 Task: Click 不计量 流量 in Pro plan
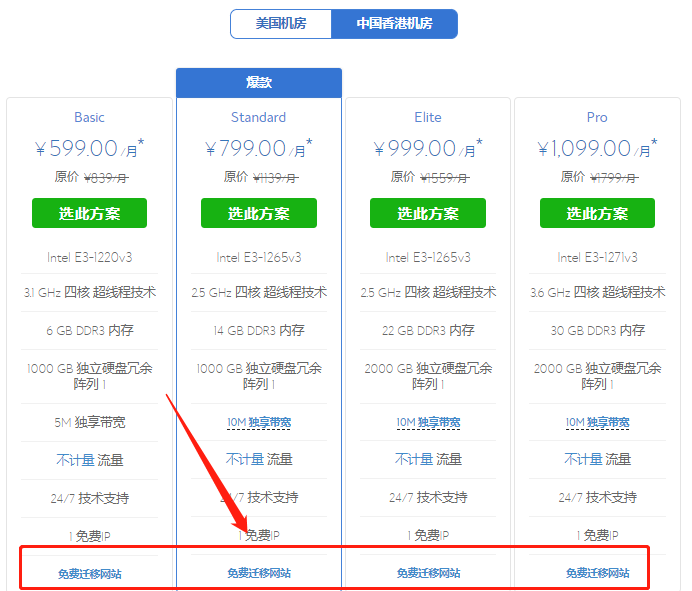(x=598, y=459)
